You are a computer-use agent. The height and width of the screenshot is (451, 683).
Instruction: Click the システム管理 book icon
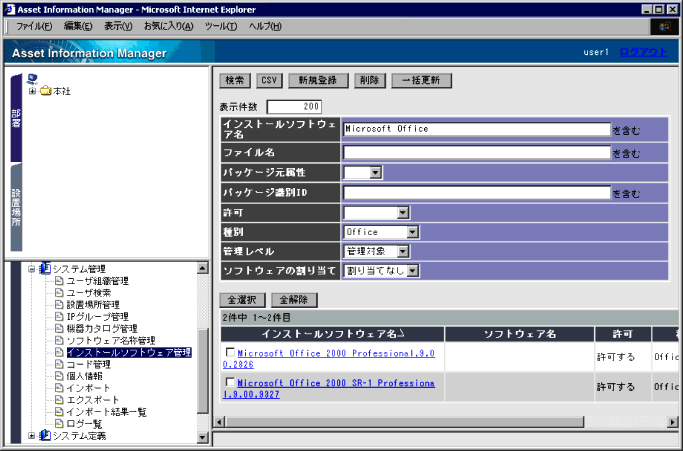pos(45,268)
